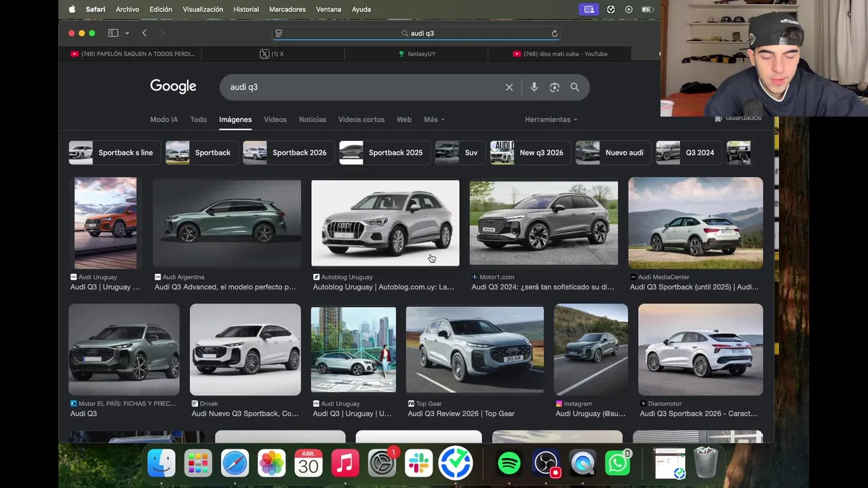Open the Marcadores menu
Image resolution: width=868 pixels, height=488 pixels.
[x=288, y=9]
